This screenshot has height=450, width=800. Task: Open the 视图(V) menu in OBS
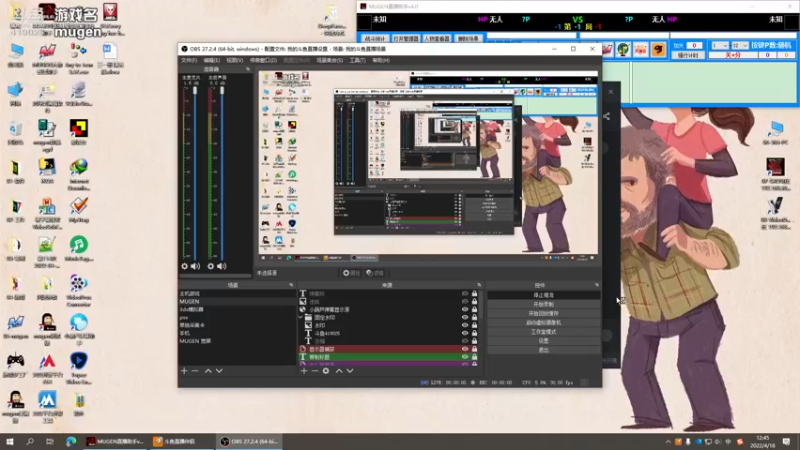(234, 60)
